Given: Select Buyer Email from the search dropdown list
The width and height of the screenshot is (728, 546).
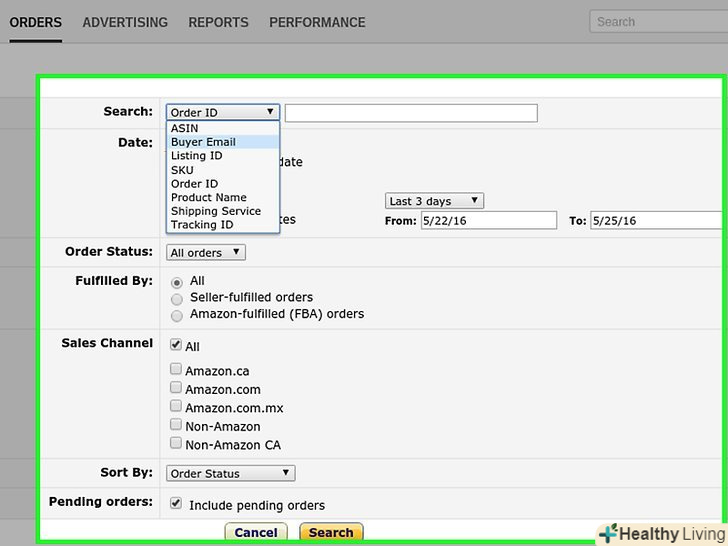Looking at the screenshot, I should 203,142.
